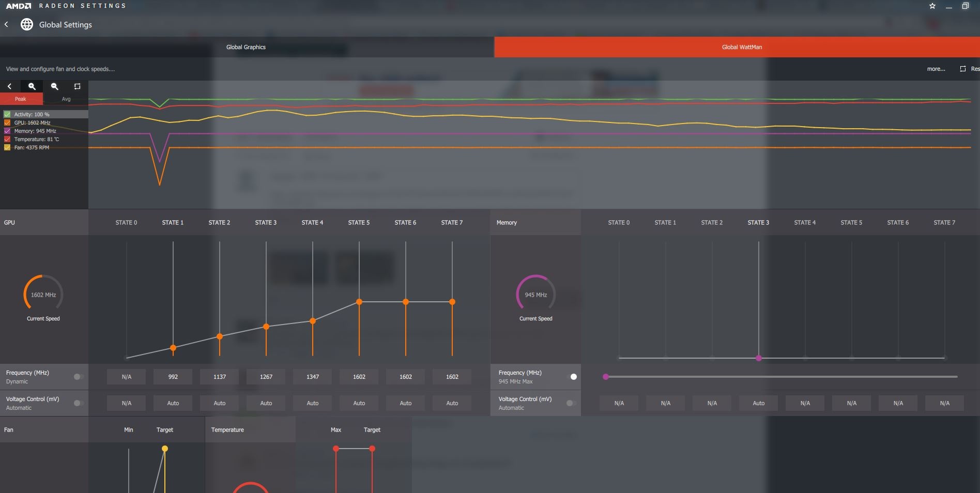Image resolution: width=980 pixels, height=493 pixels.
Task: Switch to Global WattMan tab
Action: click(x=737, y=47)
